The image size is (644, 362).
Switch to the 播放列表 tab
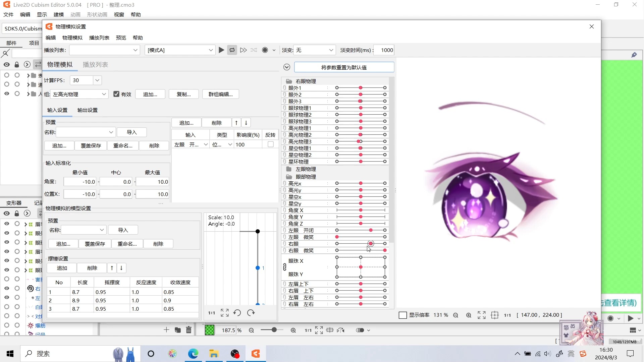95,65
